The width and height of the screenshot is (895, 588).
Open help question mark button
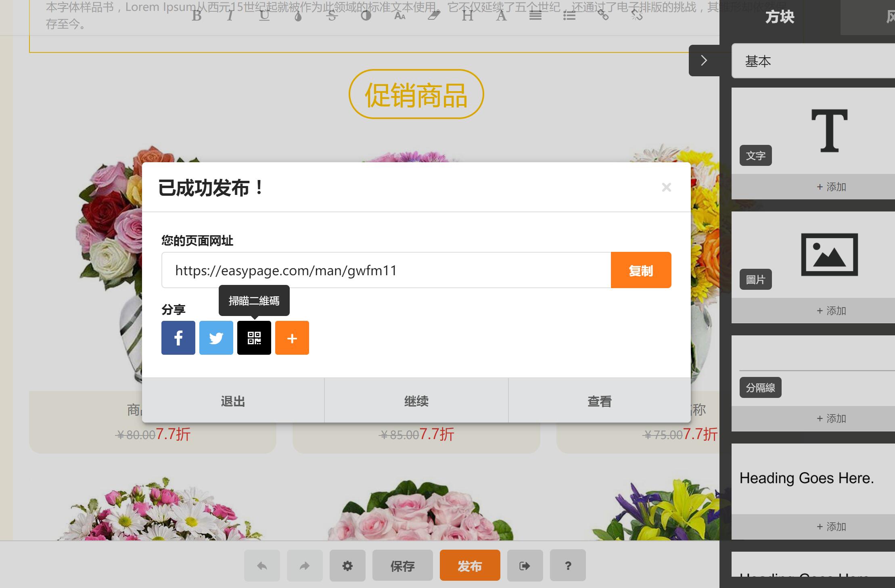pyautogui.click(x=568, y=565)
